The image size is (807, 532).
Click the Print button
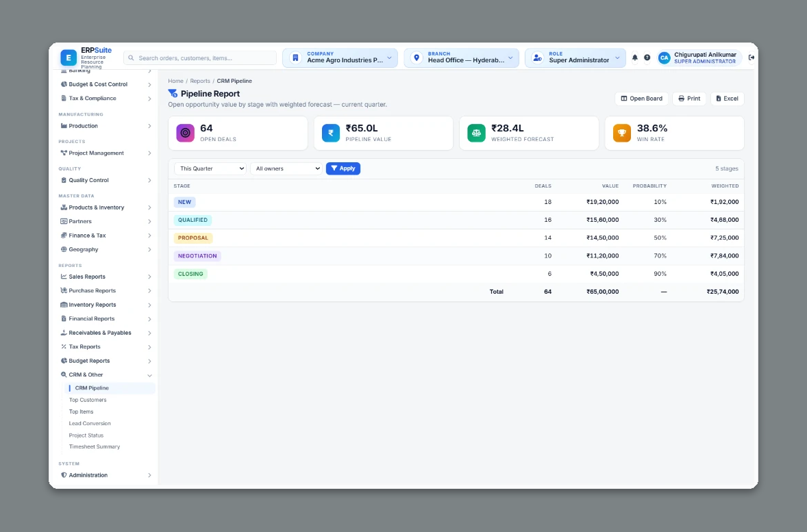pyautogui.click(x=689, y=99)
